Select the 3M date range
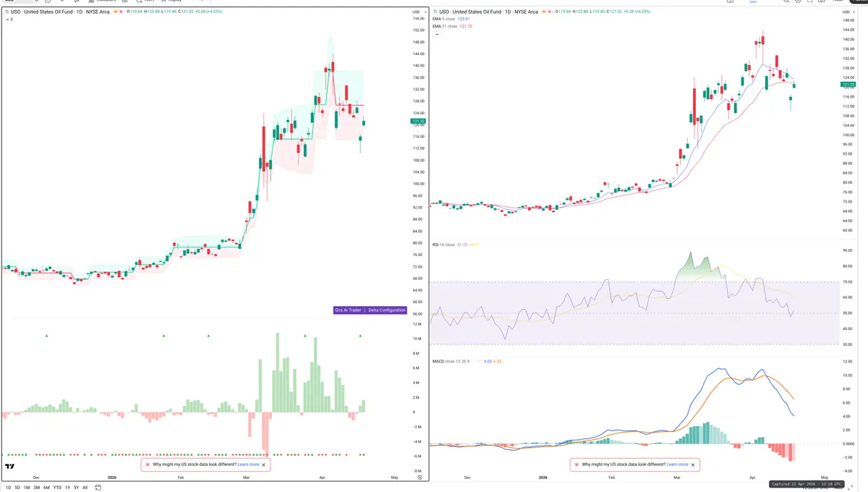868x492 pixels. tap(36, 488)
